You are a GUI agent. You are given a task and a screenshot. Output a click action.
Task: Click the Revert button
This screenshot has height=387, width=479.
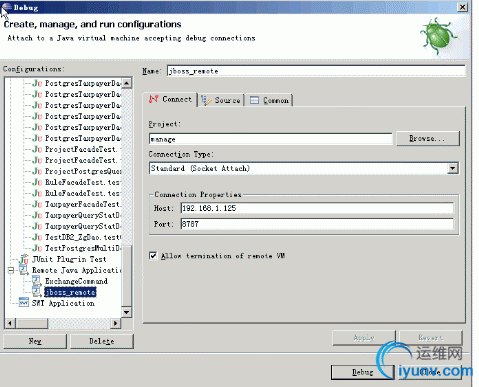click(431, 338)
